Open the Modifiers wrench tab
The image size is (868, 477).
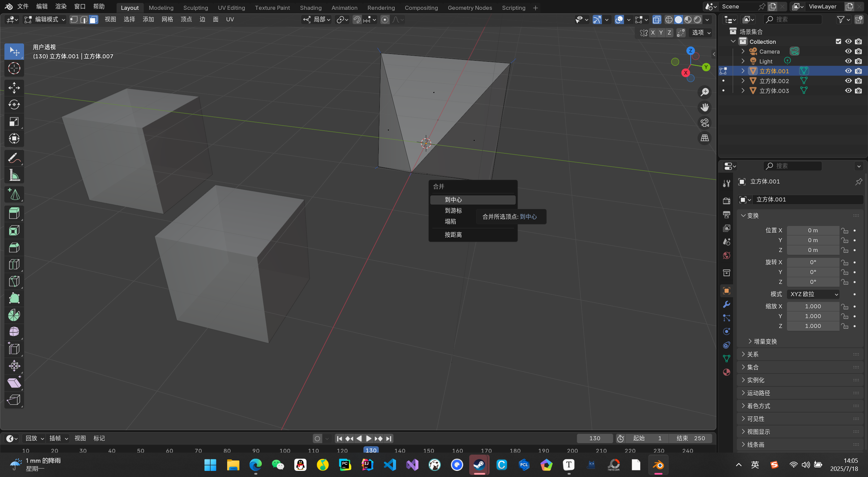coord(726,304)
